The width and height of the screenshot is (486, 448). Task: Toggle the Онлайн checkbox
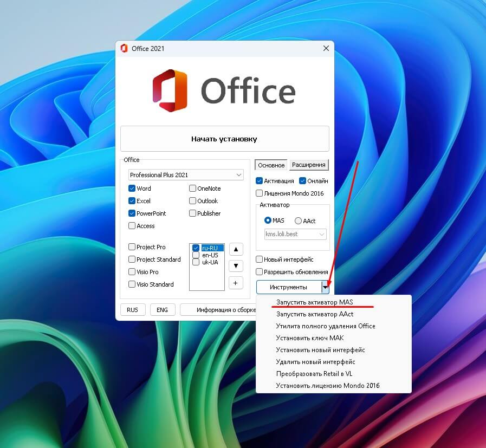302,180
